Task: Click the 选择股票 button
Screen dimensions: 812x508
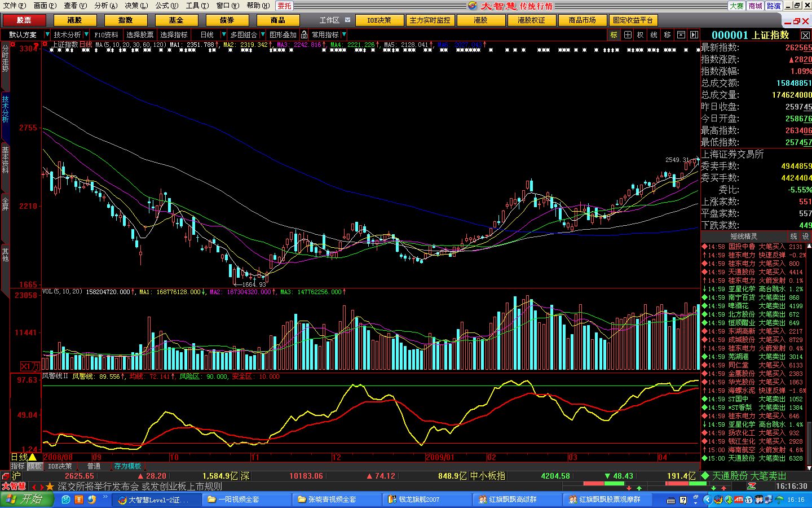Action: [x=140, y=35]
